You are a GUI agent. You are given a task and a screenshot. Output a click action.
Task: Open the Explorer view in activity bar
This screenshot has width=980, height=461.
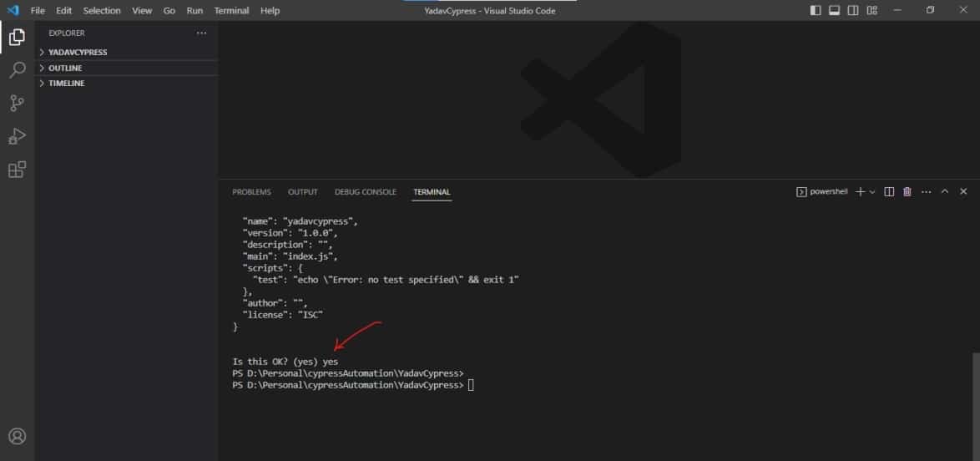pos(17,37)
